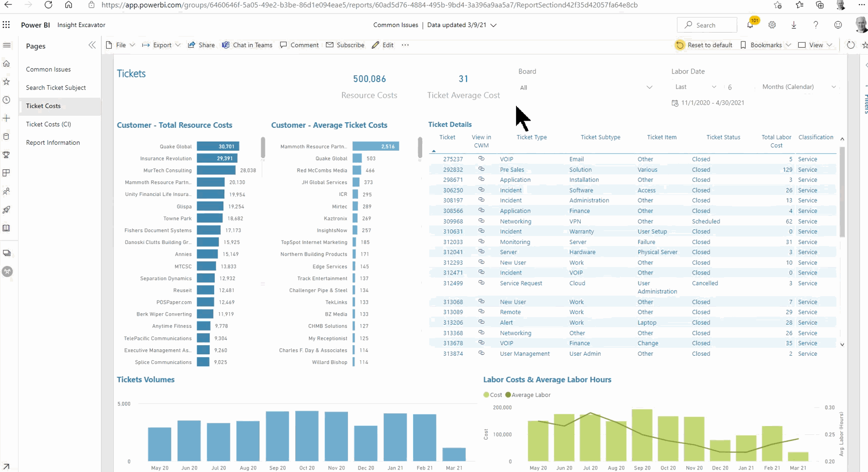Image resolution: width=868 pixels, height=472 pixels.
Task: Refresh report visuals circular arrow
Action: pyautogui.click(x=850, y=45)
